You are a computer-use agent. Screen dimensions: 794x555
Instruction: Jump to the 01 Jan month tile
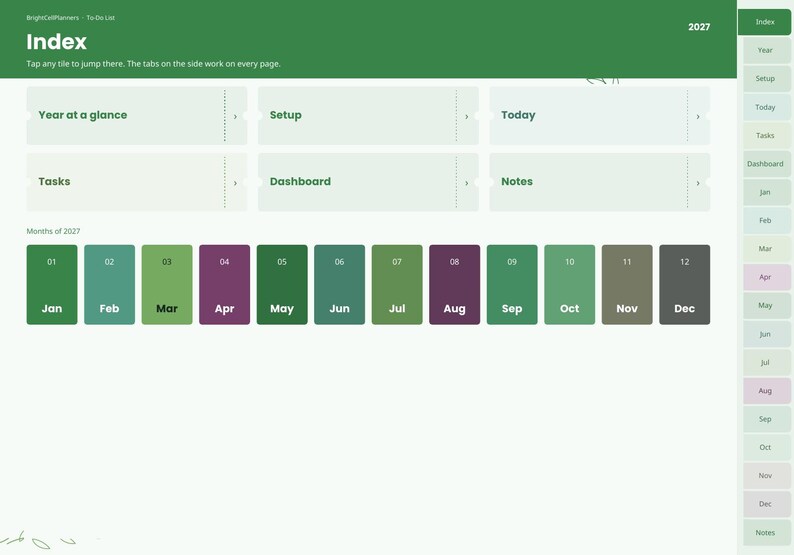pos(52,285)
